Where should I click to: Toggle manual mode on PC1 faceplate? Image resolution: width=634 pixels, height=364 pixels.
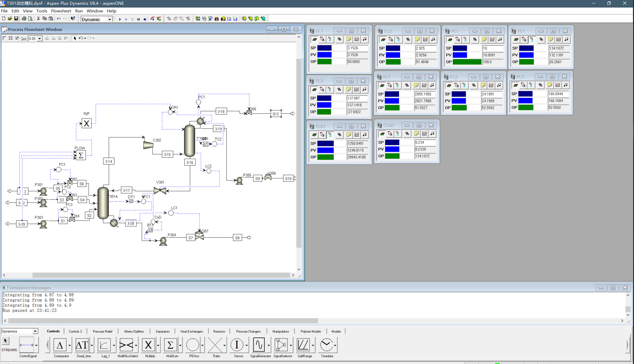coord(457,40)
